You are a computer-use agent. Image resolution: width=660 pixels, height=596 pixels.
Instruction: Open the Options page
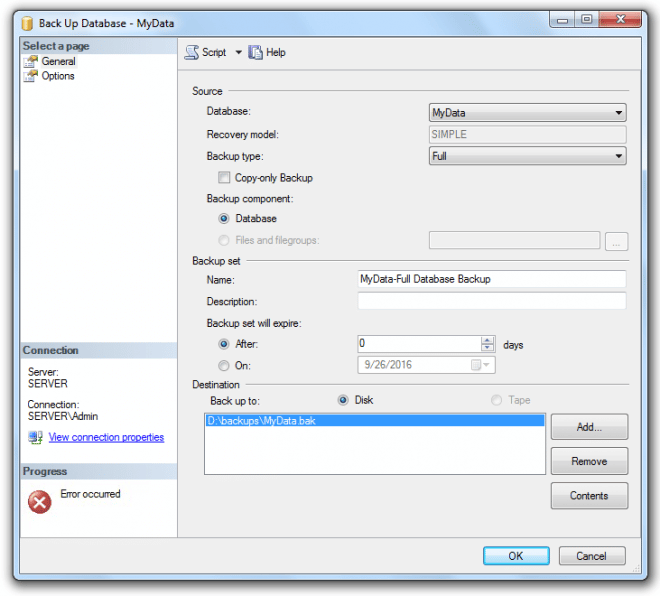tap(58, 76)
